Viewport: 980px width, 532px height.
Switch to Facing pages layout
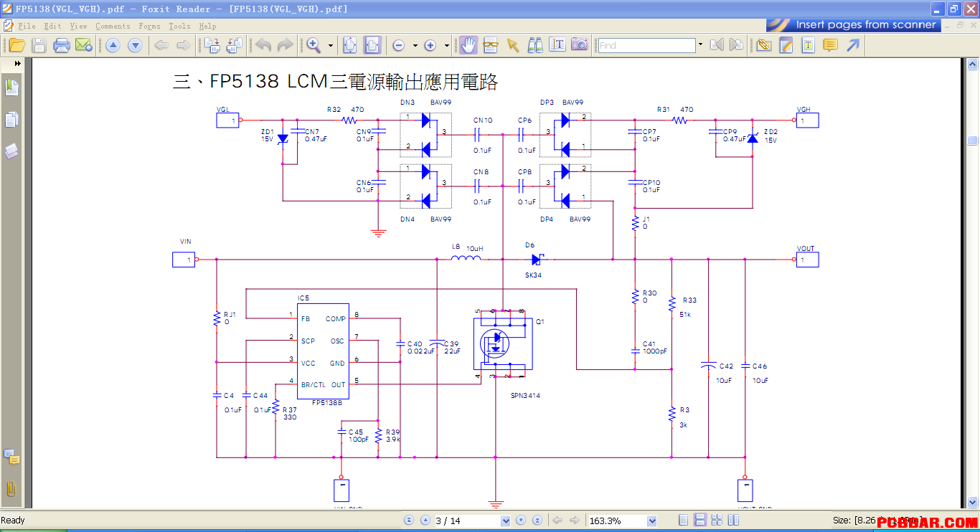point(715,521)
